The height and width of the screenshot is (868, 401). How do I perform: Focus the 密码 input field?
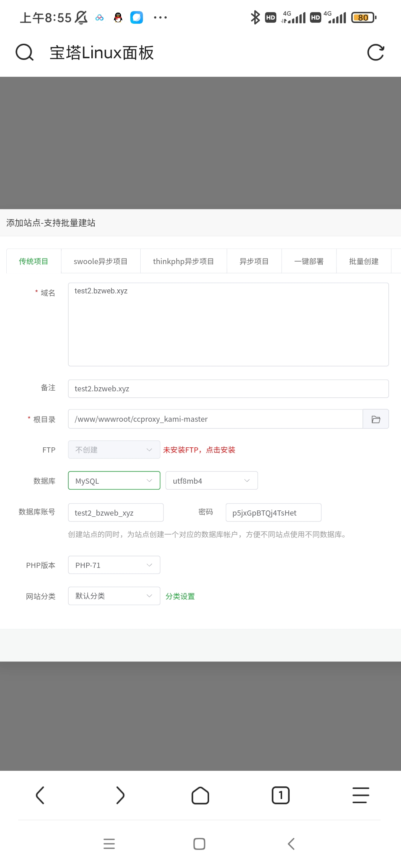(274, 513)
